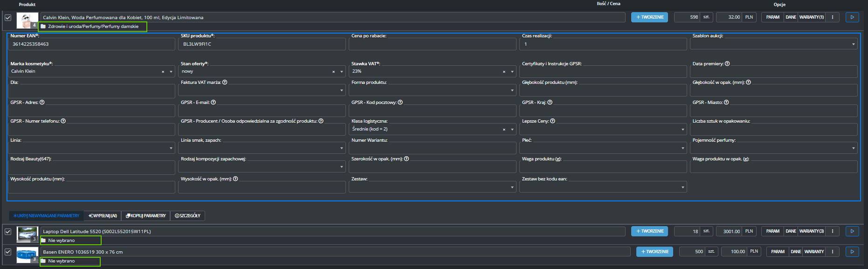
Task: Uncheck the Calvin Klein product checkbox
Action: (8, 18)
